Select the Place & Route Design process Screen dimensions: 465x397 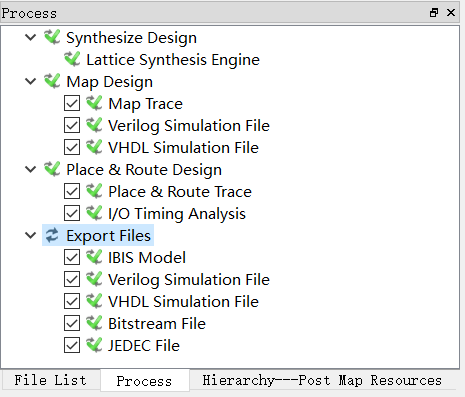144,170
